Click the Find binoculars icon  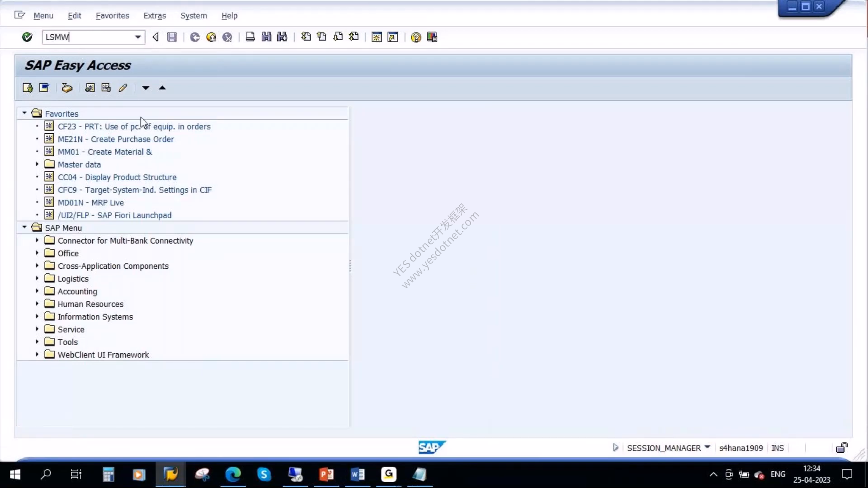tap(266, 37)
